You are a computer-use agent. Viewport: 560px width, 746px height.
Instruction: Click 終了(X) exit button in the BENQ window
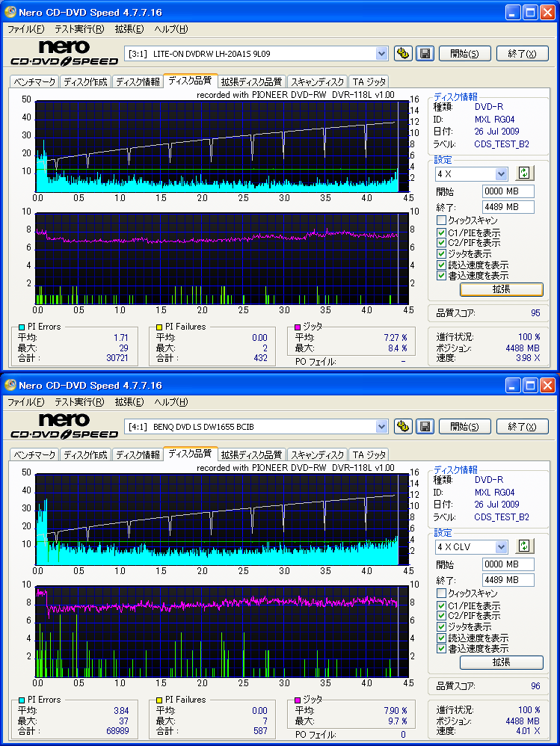click(522, 426)
